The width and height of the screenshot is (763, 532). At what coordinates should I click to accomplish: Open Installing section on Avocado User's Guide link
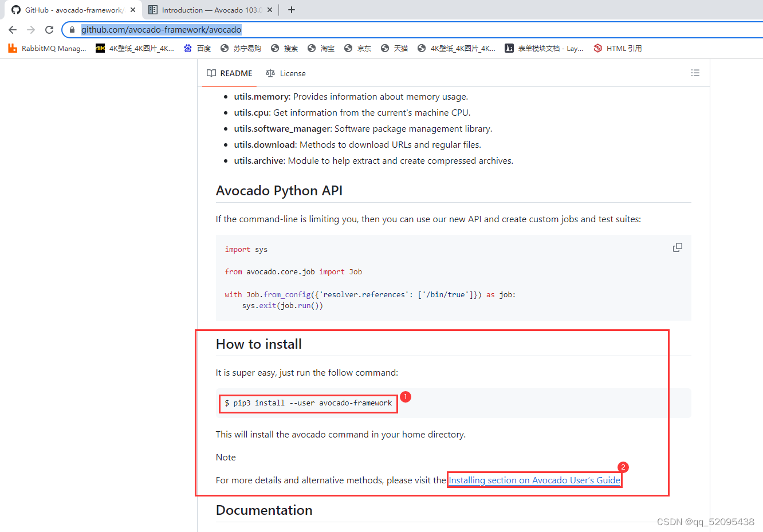pyautogui.click(x=534, y=480)
